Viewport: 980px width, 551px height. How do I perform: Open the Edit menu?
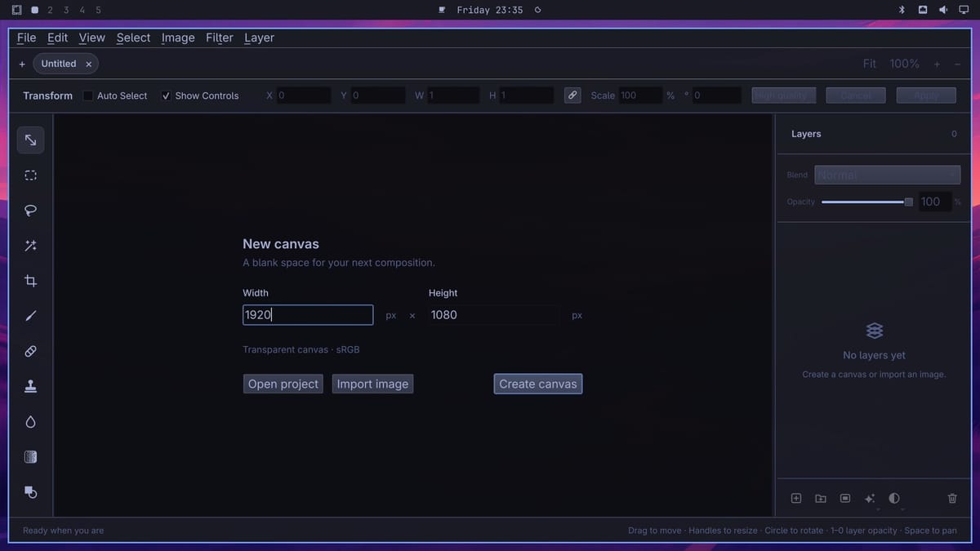57,38
